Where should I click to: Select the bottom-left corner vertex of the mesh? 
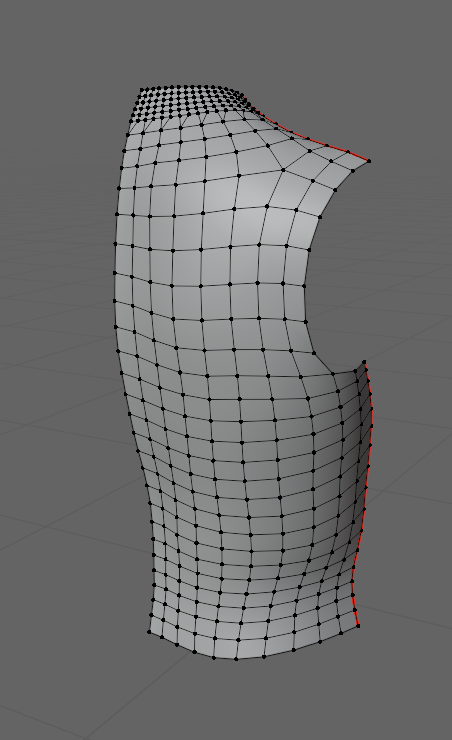150,632
